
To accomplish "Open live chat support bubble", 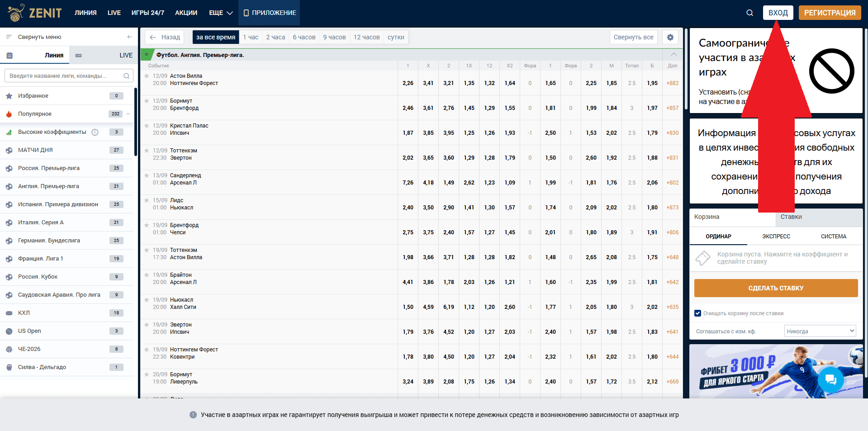I will pos(831,379).
